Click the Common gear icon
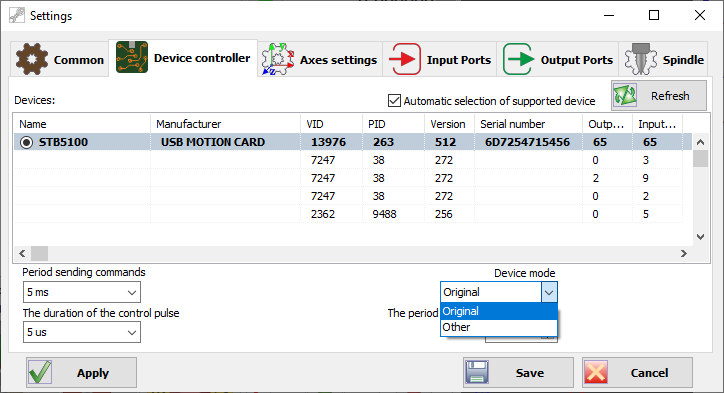The image size is (724, 393). (x=31, y=59)
